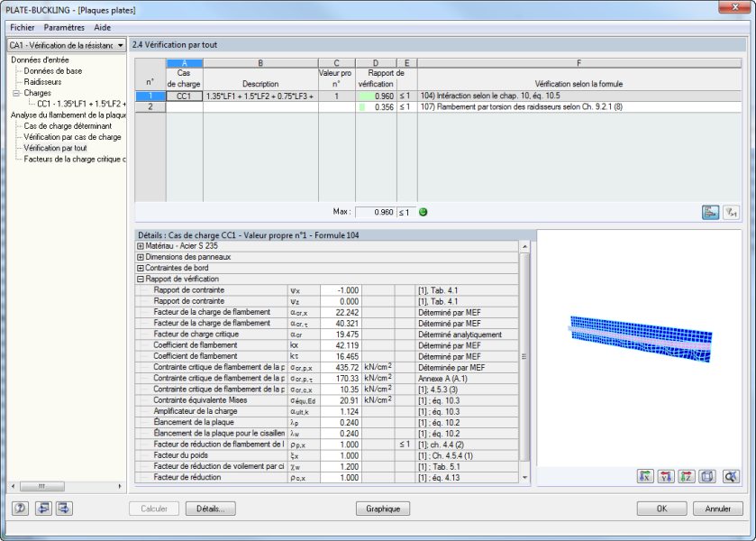Click the Calculer button
Image resolution: width=756 pixels, height=541 pixels.
click(x=154, y=509)
